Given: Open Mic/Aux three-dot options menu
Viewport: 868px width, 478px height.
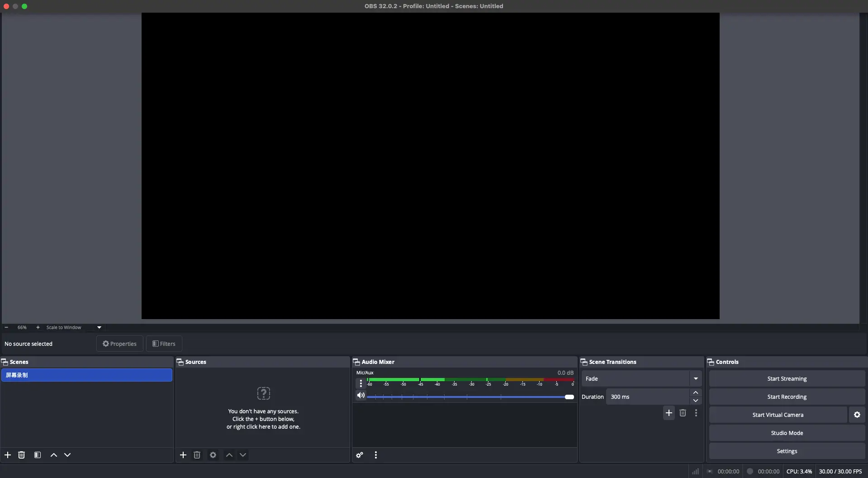Looking at the screenshot, I should click(x=361, y=383).
